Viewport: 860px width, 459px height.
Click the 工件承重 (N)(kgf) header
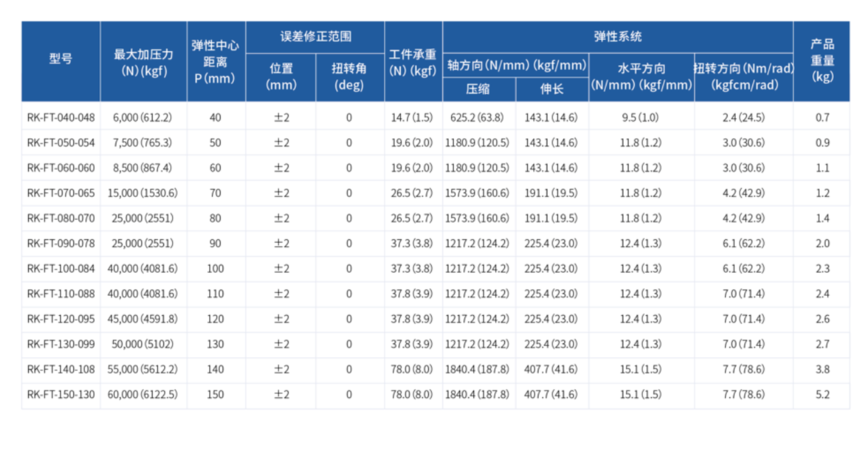pos(412,59)
